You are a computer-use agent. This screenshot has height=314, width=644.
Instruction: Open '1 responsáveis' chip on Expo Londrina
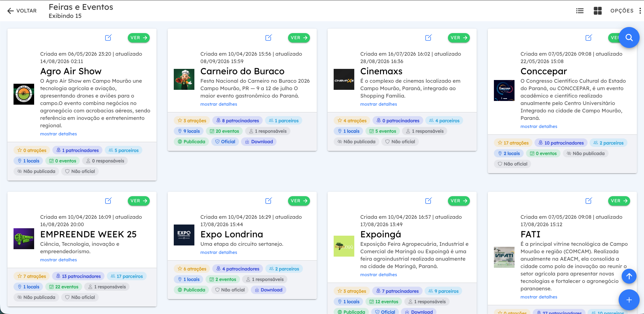pos(265,280)
